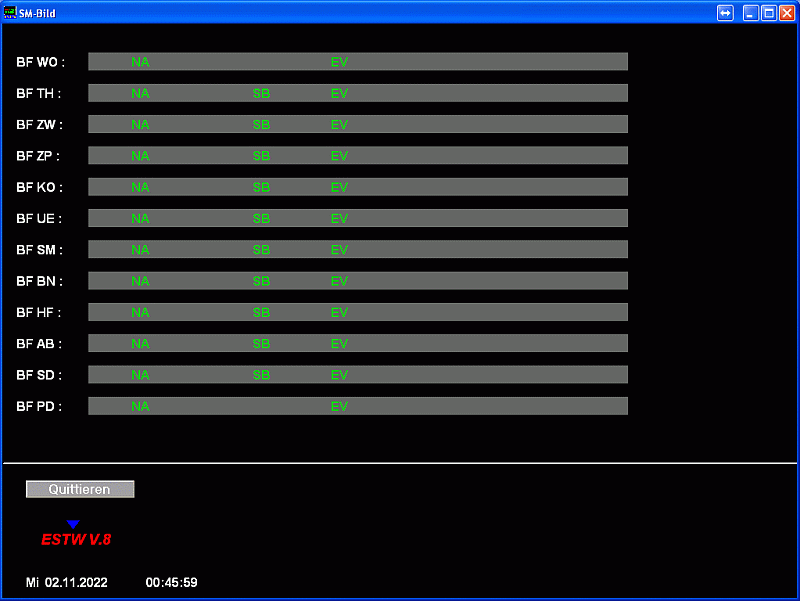The width and height of the screenshot is (800, 601).
Task: Select SB indicator in BF ZP row
Action: tap(261, 156)
